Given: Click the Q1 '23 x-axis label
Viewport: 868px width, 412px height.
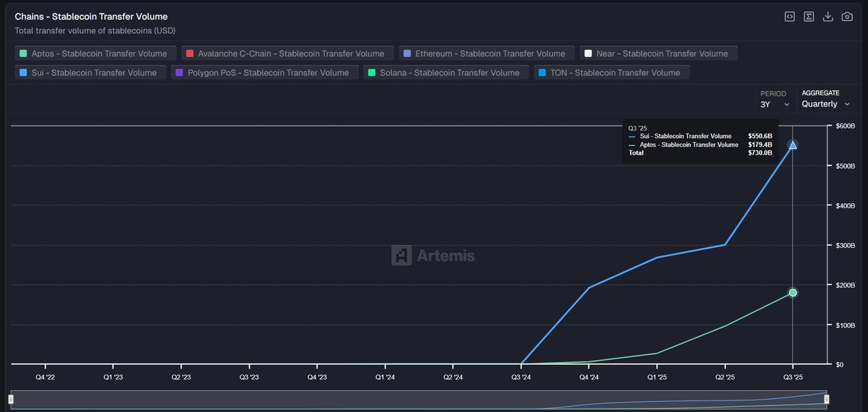Looking at the screenshot, I should point(113,377).
